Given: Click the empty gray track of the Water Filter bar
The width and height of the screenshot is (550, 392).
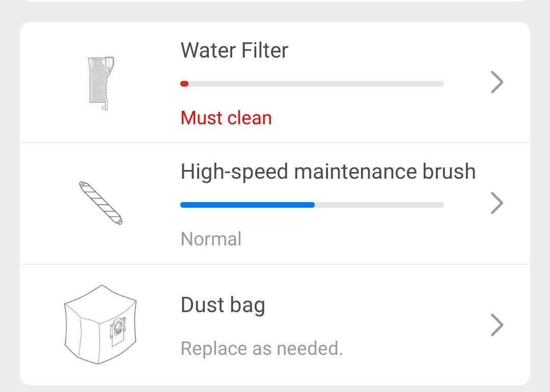Looking at the screenshot, I should (316, 83).
